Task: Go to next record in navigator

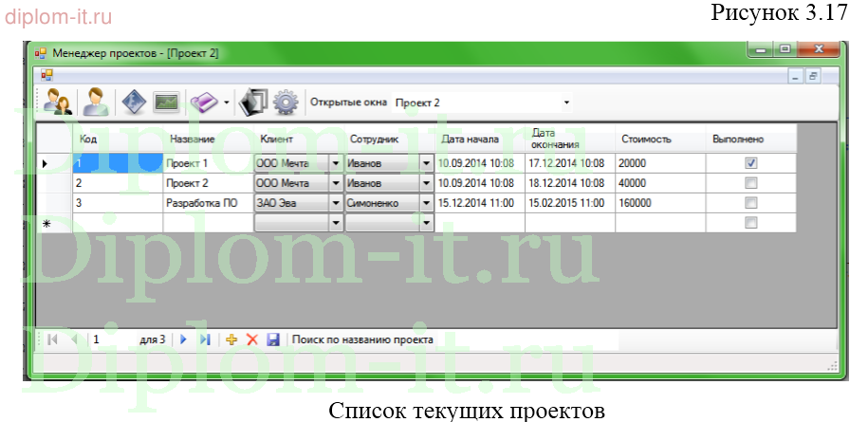Action: click(x=184, y=339)
